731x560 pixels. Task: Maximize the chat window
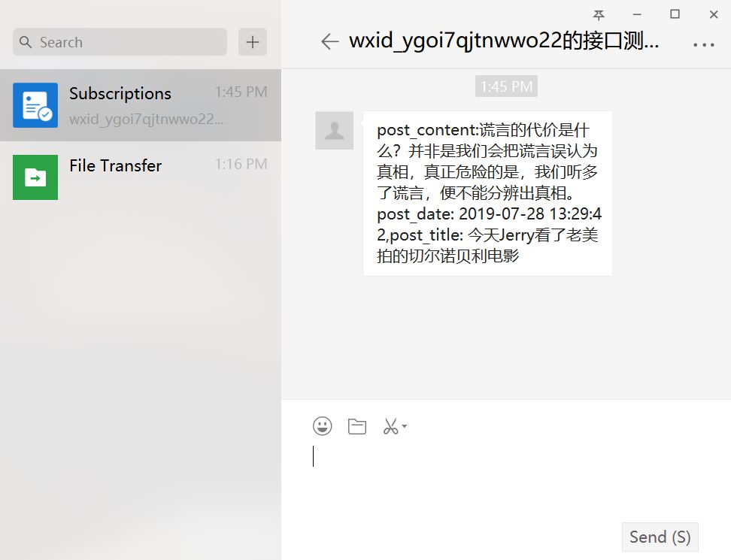click(675, 14)
